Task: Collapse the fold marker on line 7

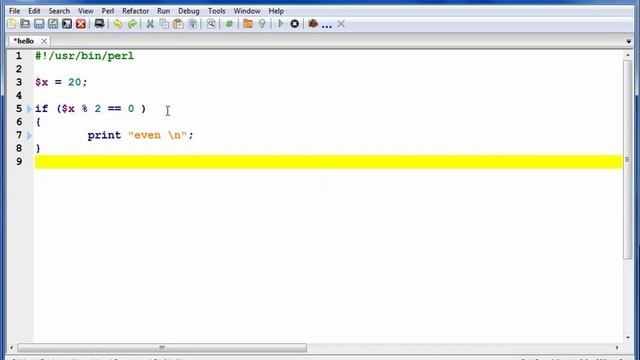Action: pyautogui.click(x=29, y=136)
